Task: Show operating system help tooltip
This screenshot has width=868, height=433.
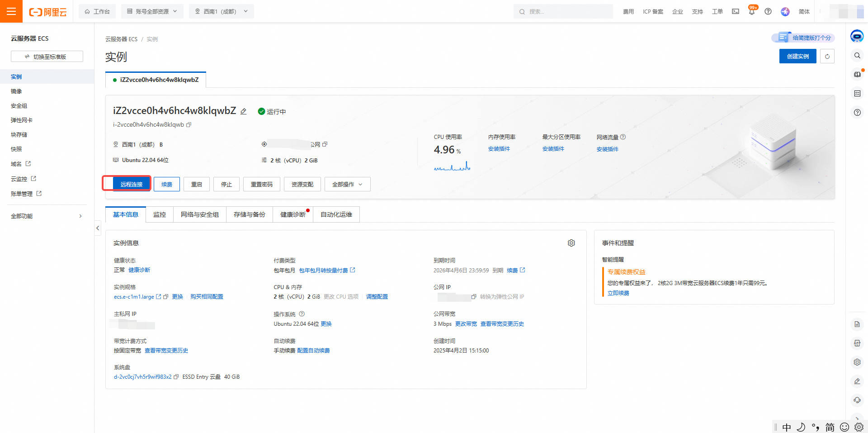Action: click(302, 314)
